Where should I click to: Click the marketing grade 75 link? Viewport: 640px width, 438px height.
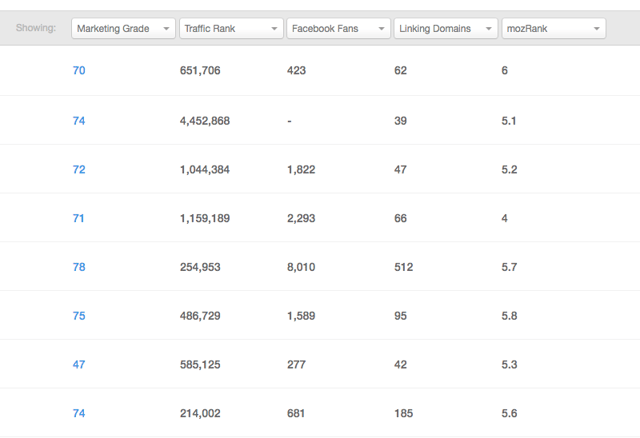tap(79, 316)
